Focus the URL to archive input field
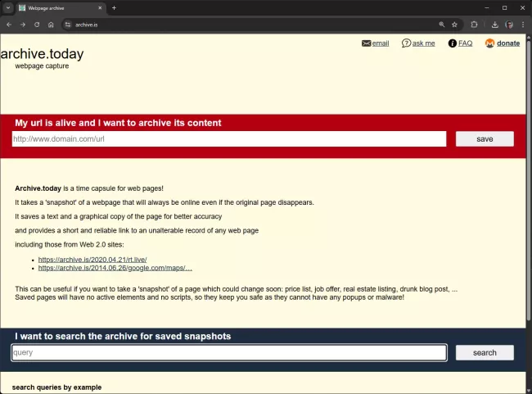Viewport: 532px width, 394px height. (x=229, y=139)
